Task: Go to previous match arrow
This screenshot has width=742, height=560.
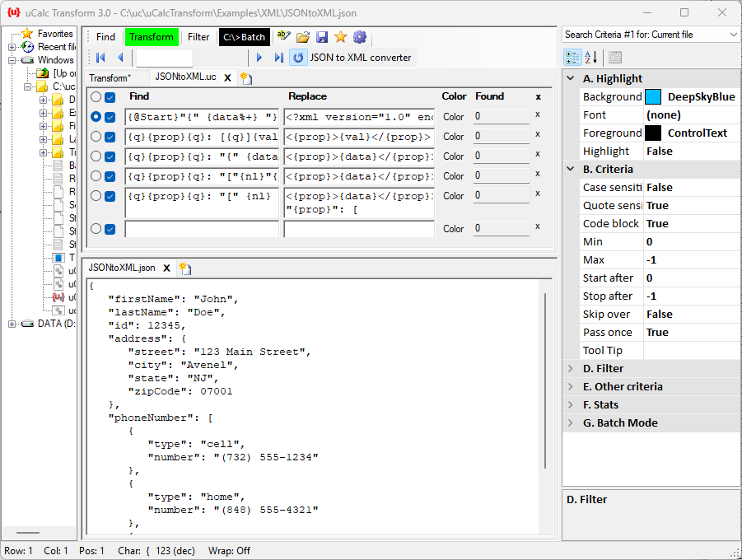Action: click(120, 58)
